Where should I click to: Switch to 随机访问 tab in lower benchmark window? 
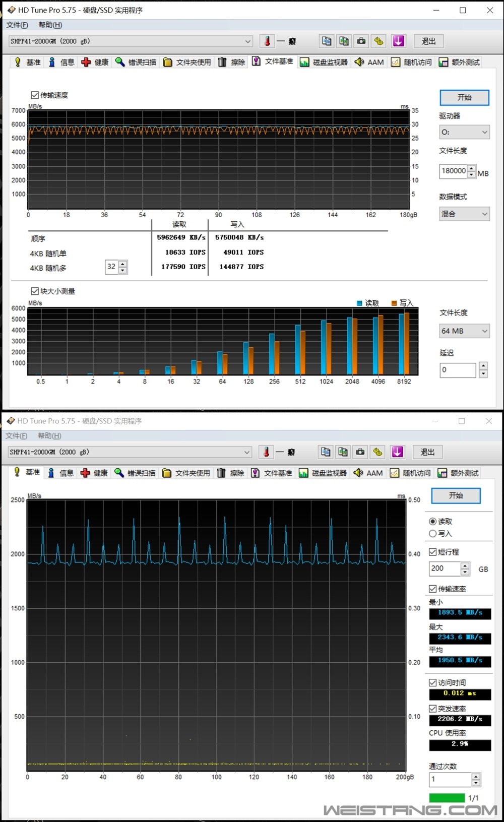click(x=410, y=473)
